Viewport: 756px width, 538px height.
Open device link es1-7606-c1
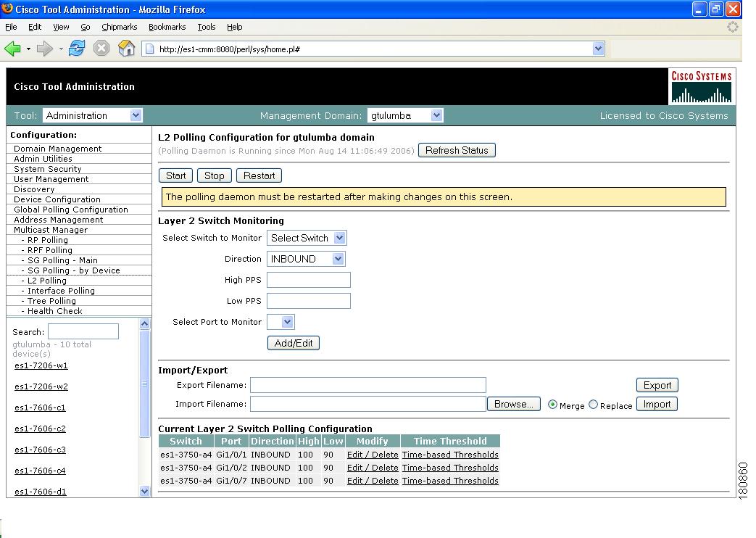[x=40, y=407]
